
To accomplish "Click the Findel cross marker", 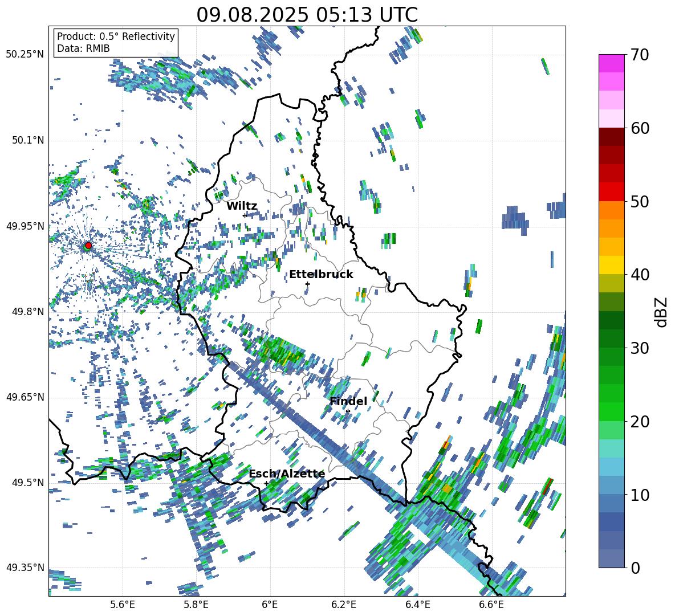I will point(348,411).
